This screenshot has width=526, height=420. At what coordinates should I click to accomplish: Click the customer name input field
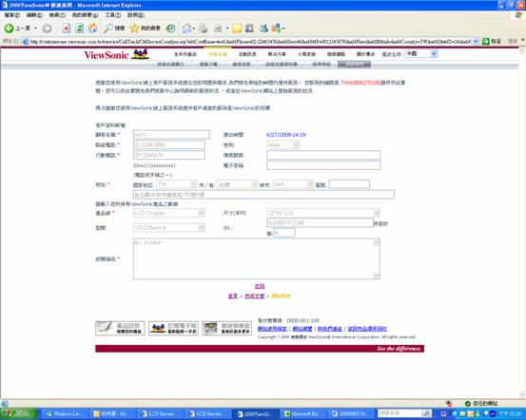click(171, 135)
